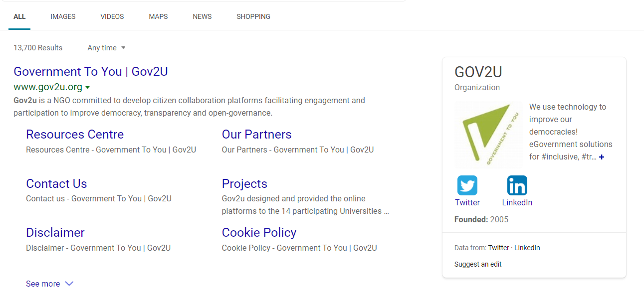Open the Twitter bird icon
Screen dimensions: 644x307
pyautogui.click(x=467, y=185)
